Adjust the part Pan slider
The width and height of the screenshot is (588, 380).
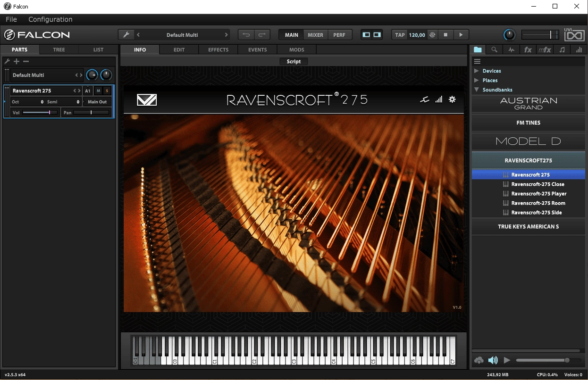click(91, 113)
